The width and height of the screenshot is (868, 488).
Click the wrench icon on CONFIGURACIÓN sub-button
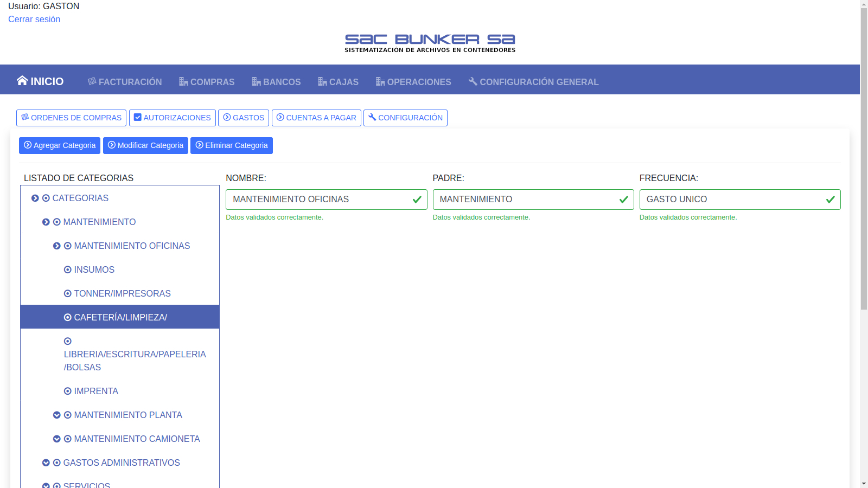[372, 117]
